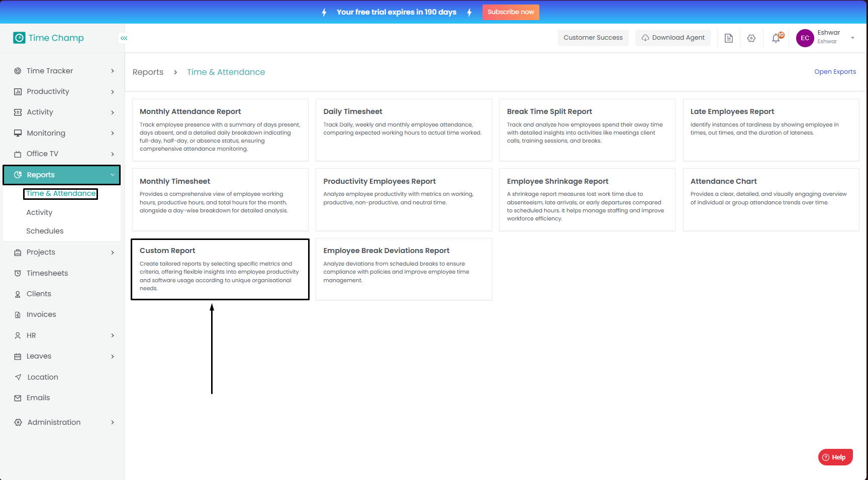Click the lightning bolt icon beside Subscribe now

pyautogui.click(x=469, y=12)
